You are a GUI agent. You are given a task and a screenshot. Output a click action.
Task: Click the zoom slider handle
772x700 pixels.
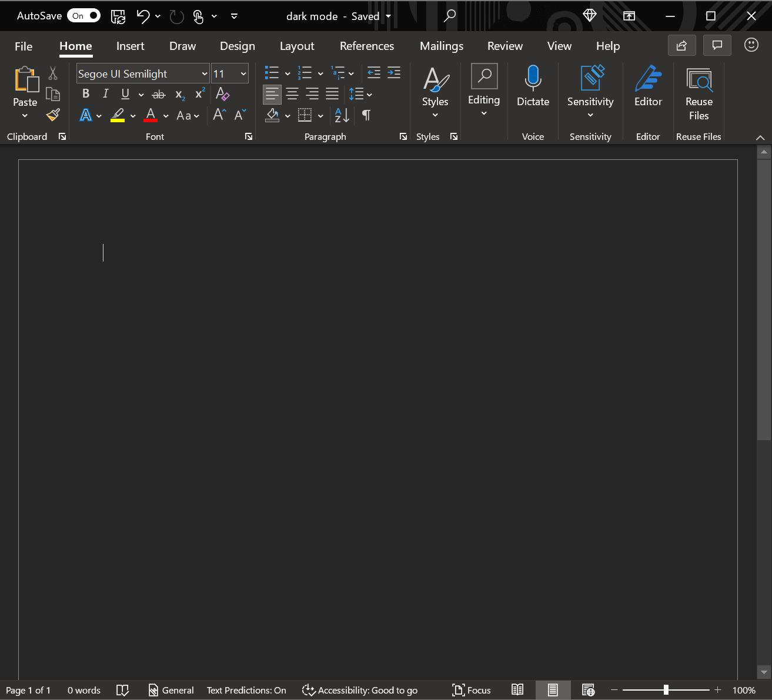click(665, 690)
